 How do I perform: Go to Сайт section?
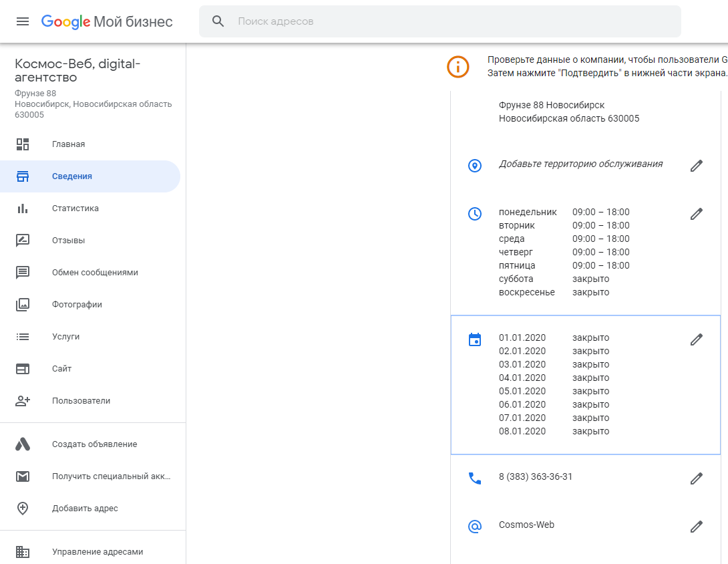[90, 368]
